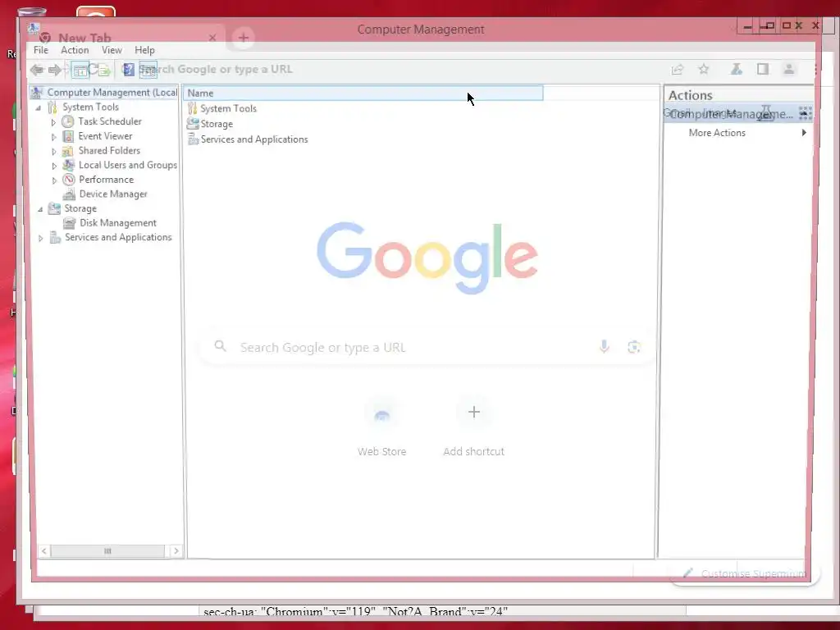Click the voice search microphone icon
The image size is (840, 630).
604,347
